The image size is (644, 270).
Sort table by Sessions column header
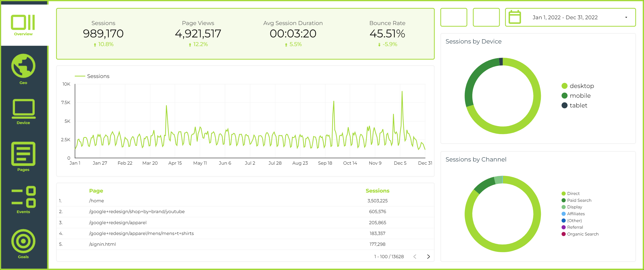coord(377,191)
